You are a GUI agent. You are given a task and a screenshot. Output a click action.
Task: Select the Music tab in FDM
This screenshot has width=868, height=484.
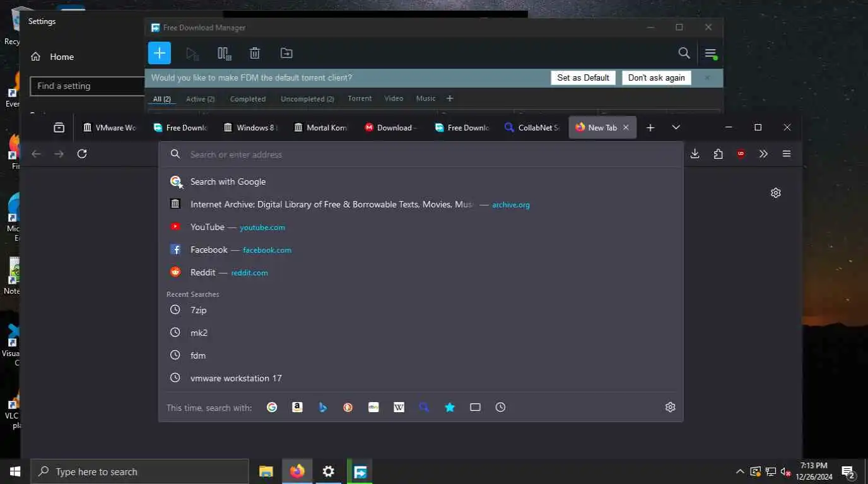(x=426, y=98)
